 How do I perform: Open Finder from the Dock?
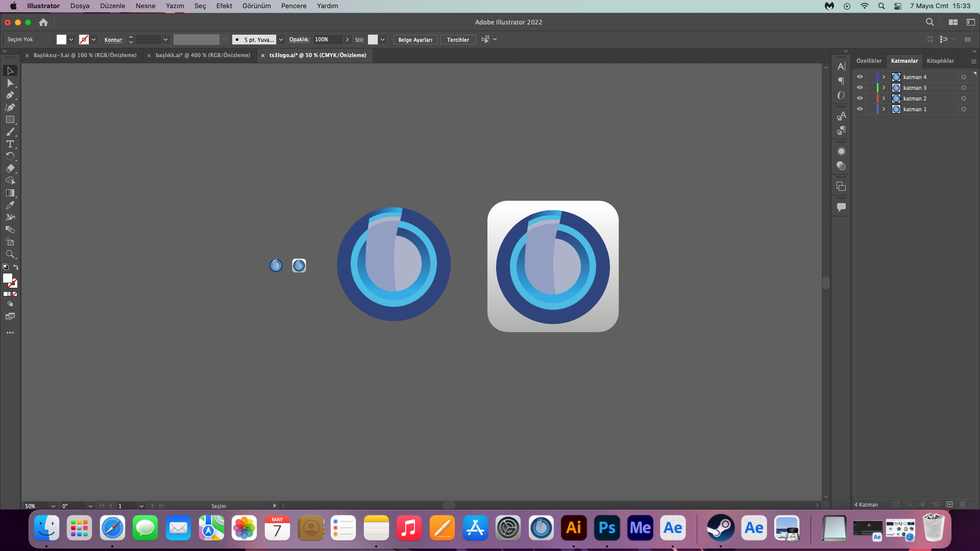coord(46,528)
